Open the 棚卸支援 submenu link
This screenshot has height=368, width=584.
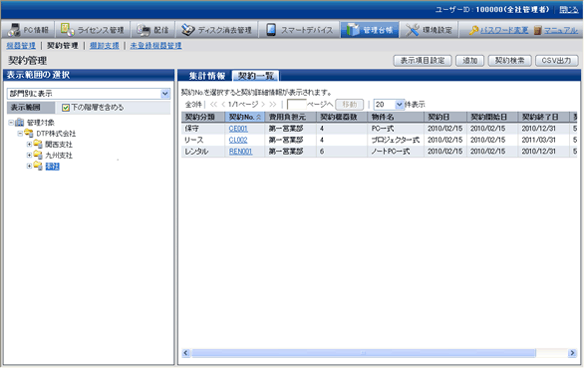[x=104, y=45]
